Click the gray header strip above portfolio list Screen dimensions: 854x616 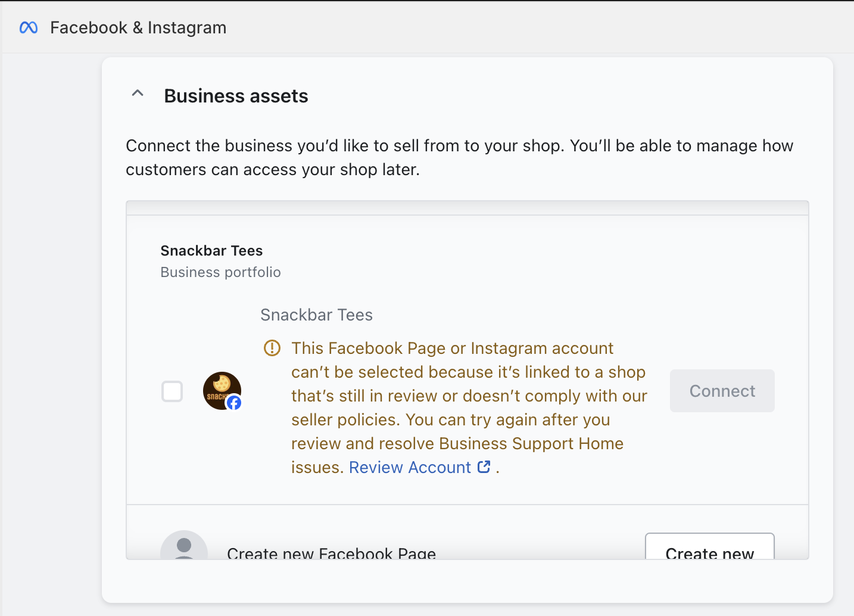tap(467, 208)
